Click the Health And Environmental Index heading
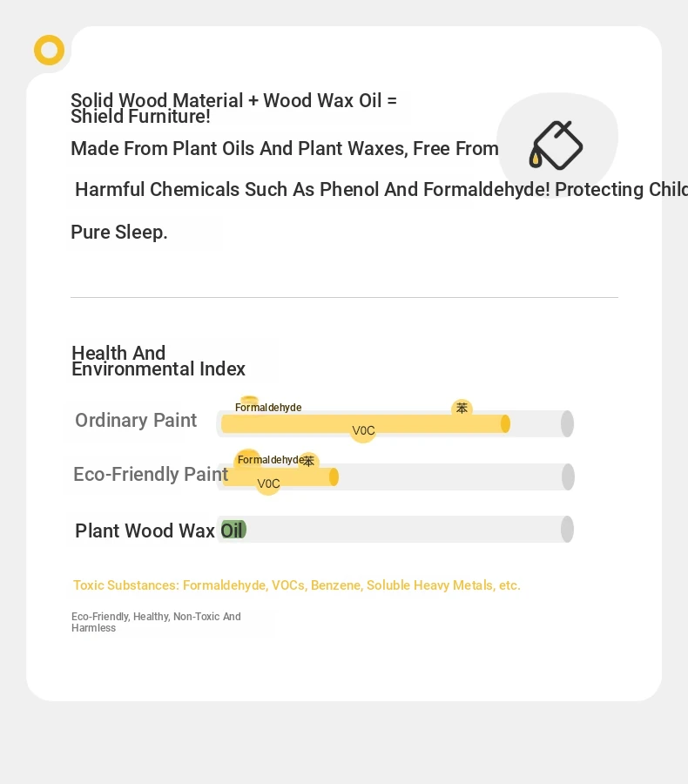Screen dimensions: 688x784 pyautogui.click(x=159, y=361)
